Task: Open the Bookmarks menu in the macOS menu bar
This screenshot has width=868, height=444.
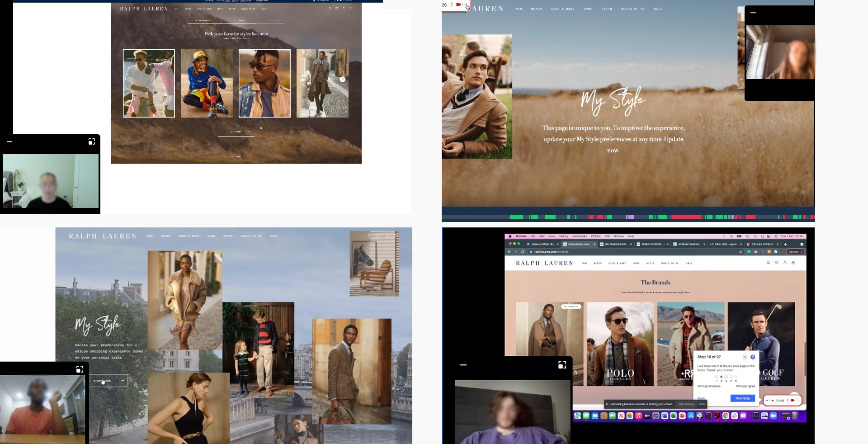Action: click(580, 236)
